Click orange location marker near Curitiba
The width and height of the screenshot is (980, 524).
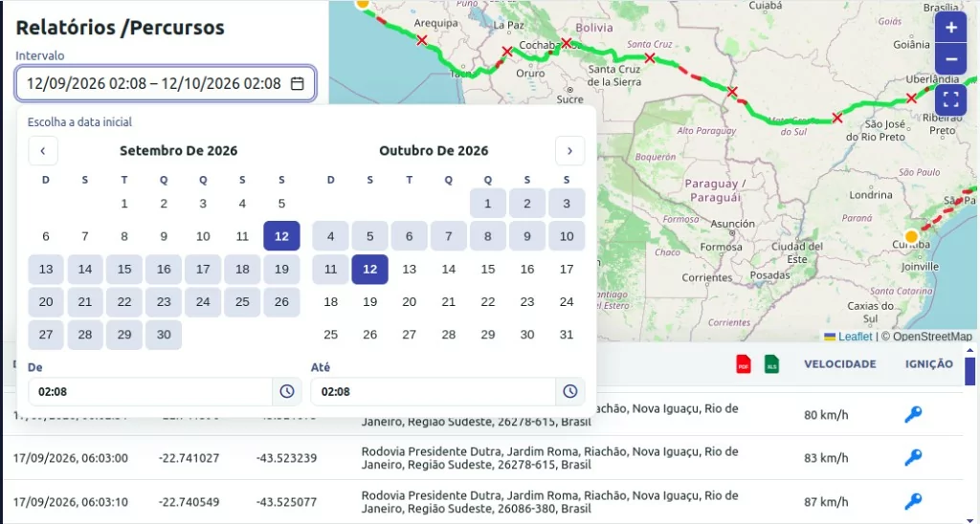(911, 237)
